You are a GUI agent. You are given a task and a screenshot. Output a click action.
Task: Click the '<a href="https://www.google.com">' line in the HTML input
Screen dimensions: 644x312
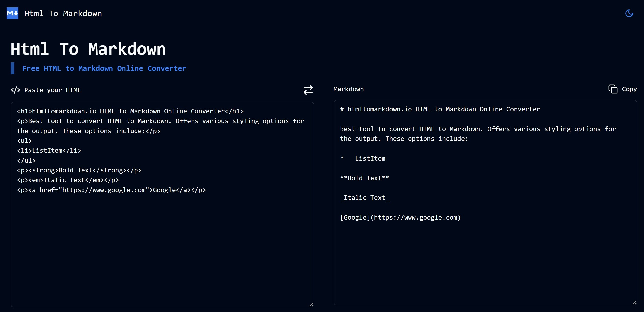click(111, 190)
